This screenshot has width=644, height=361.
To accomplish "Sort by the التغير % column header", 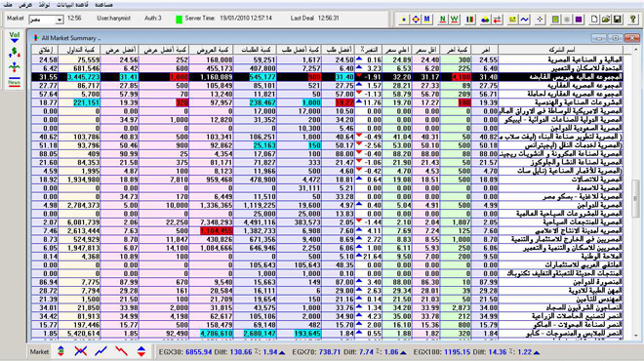I will click(x=369, y=50).
